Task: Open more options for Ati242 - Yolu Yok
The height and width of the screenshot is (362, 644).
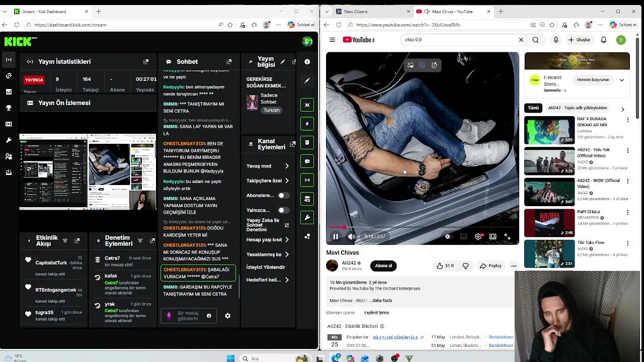Action: [x=628, y=150]
